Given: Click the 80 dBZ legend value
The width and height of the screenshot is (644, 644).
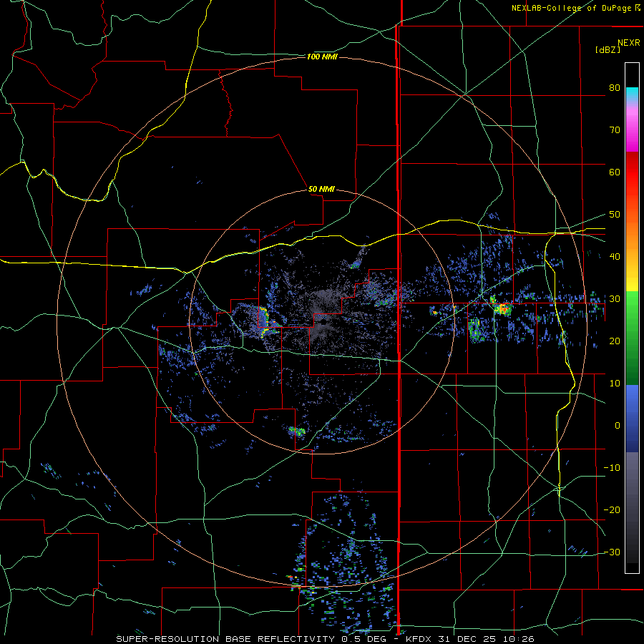Looking at the screenshot, I should point(615,88).
